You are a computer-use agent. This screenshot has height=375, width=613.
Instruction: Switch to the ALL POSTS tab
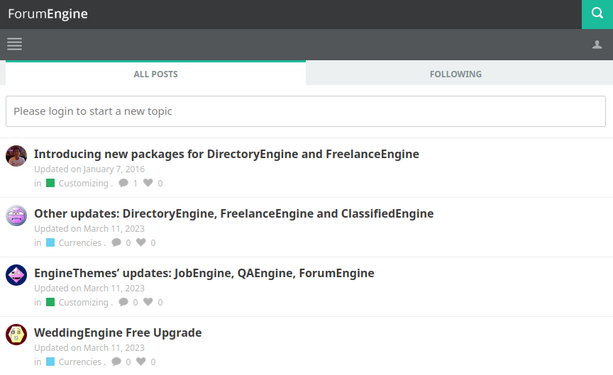(156, 74)
